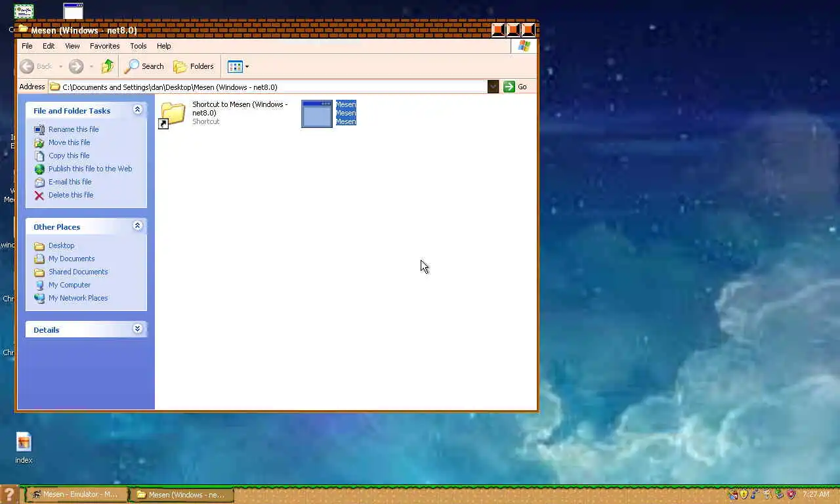Click the first system tray icon
The width and height of the screenshot is (840, 504).
pos(733,494)
